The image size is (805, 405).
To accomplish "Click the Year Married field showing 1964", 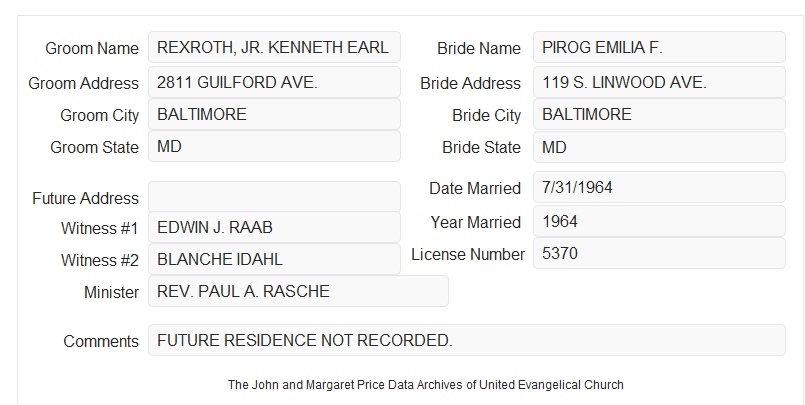I will click(x=659, y=221).
